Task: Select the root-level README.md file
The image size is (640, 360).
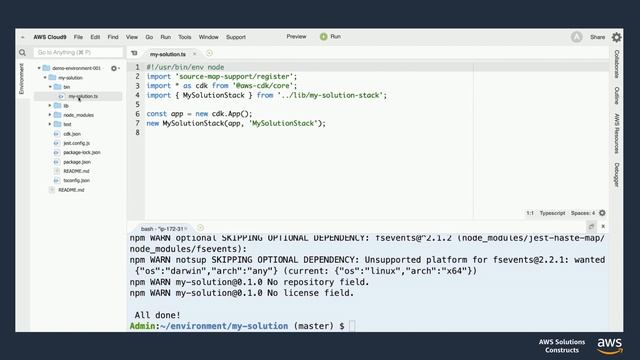Action: [71, 190]
